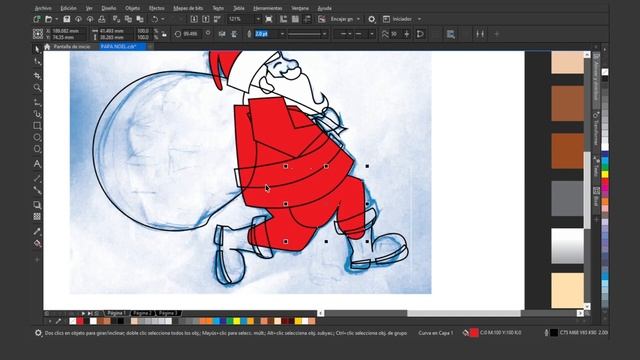Select the Drop Shadow tool
640x360 pixels.
coord(37,205)
